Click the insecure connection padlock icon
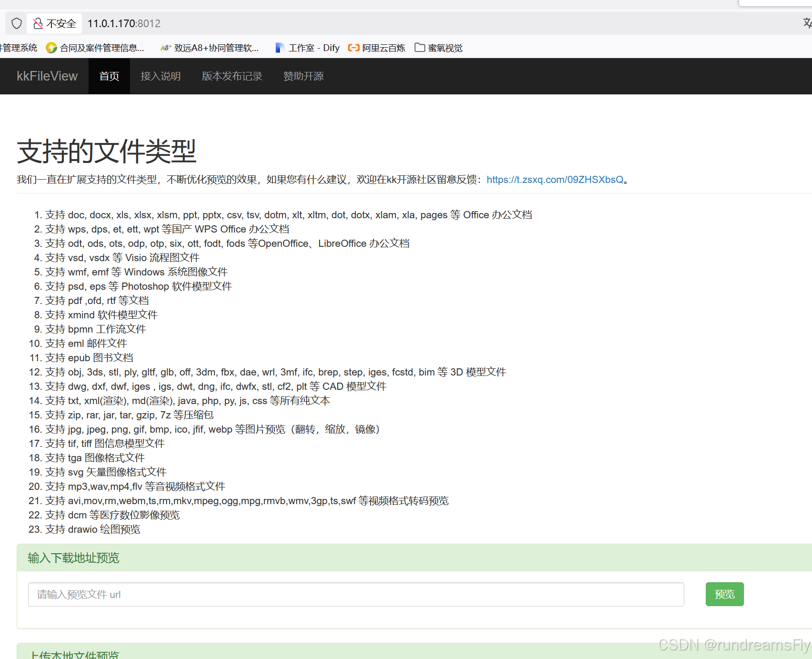The height and width of the screenshot is (659, 812). pos(38,23)
